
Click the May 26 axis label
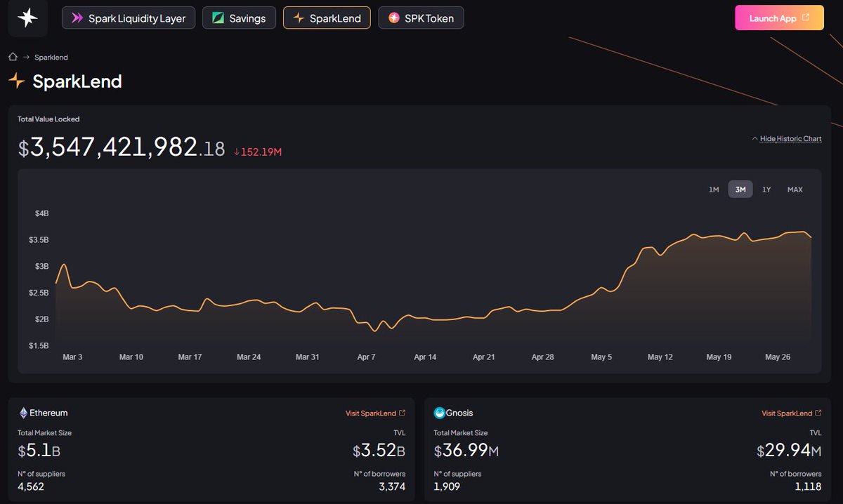(x=778, y=357)
